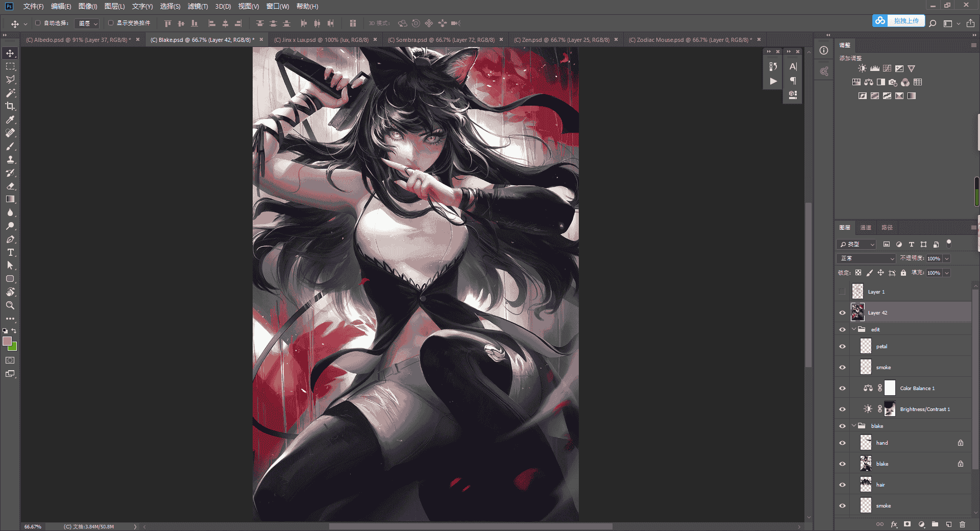Open the Filter menu
Image resolution: width=980 pixels, height=531 pixels.
coord(198,7)
